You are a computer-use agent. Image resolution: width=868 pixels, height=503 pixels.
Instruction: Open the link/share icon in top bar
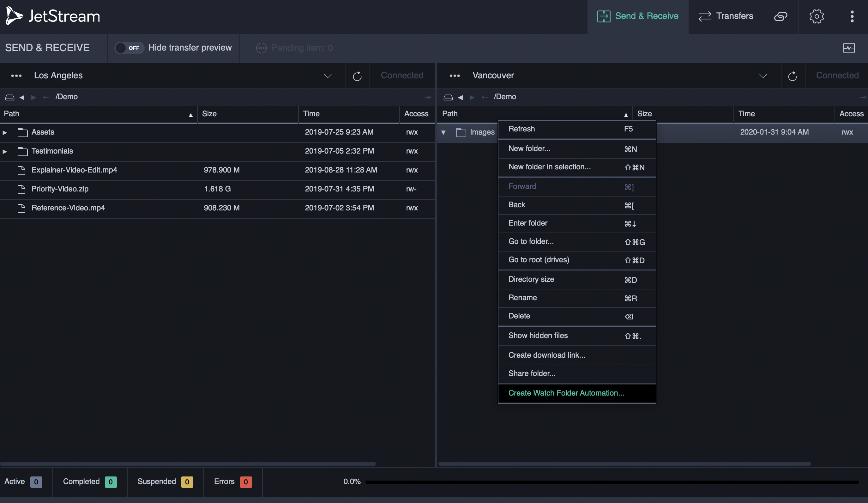781,16
